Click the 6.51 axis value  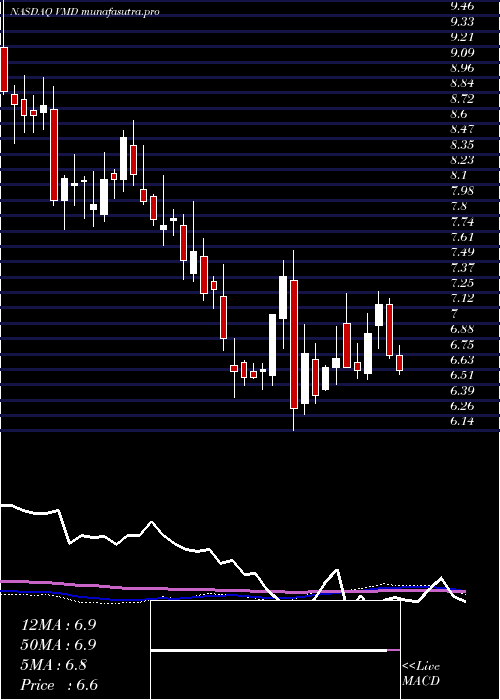[462, 375]
